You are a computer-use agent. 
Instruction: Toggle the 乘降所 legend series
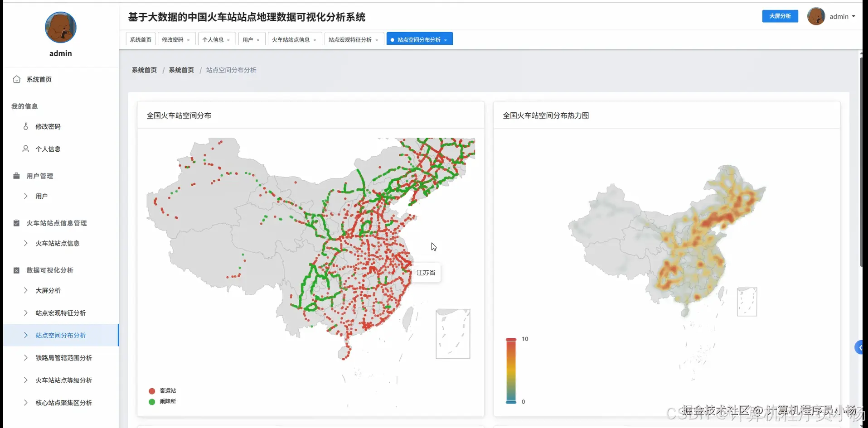(162, 401)
